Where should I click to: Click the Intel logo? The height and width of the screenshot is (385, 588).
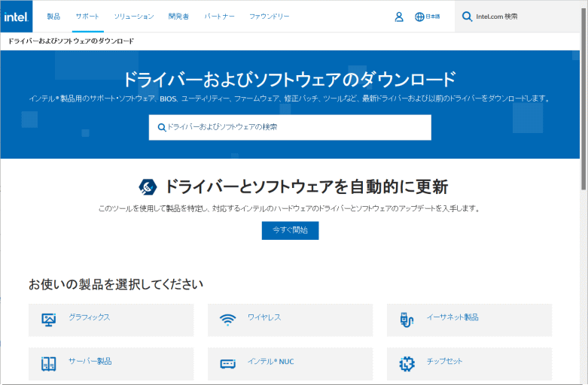[16, 16]
